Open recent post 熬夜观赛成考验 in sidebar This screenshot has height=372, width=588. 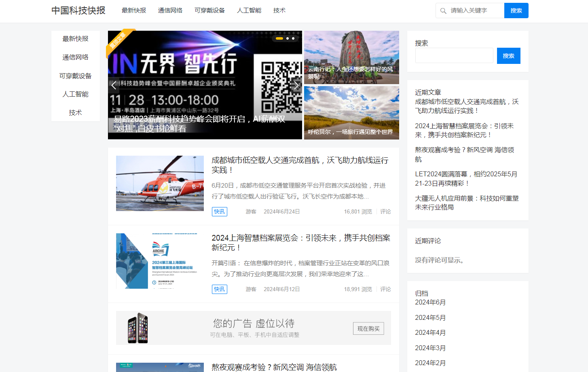(x=465, y=154)
